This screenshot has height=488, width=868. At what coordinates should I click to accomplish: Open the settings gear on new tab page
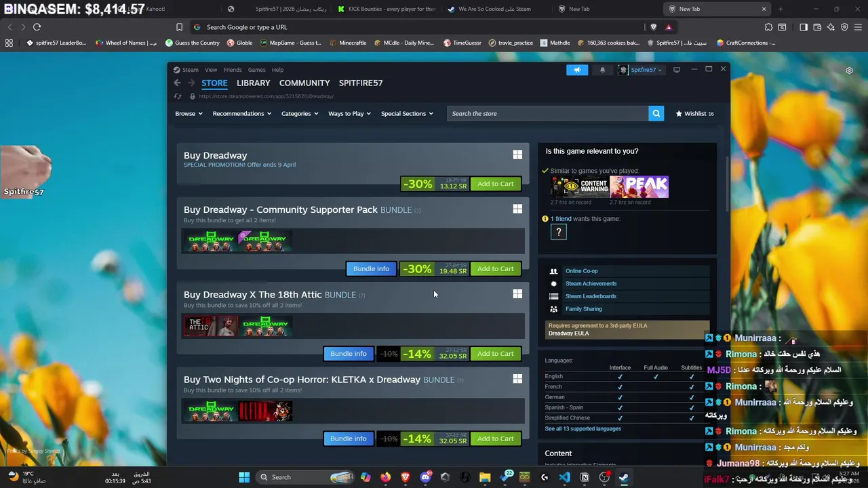point(849,70)
